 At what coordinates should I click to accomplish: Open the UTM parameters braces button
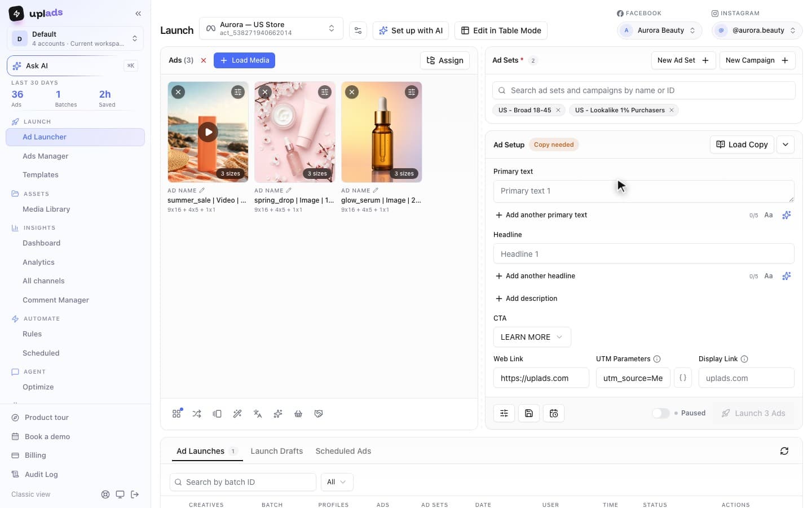point(683,378)
